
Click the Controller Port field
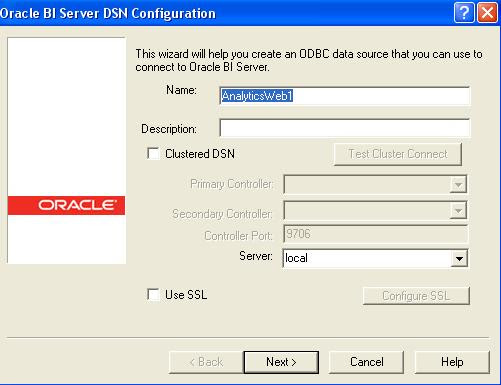tap(375, 234)
